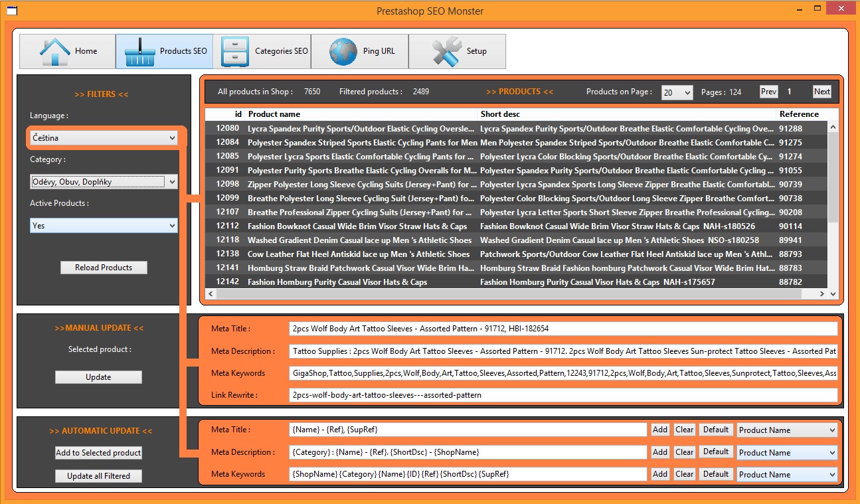
Task: Click the Link Rewrite field
Action: pos(564,395)
